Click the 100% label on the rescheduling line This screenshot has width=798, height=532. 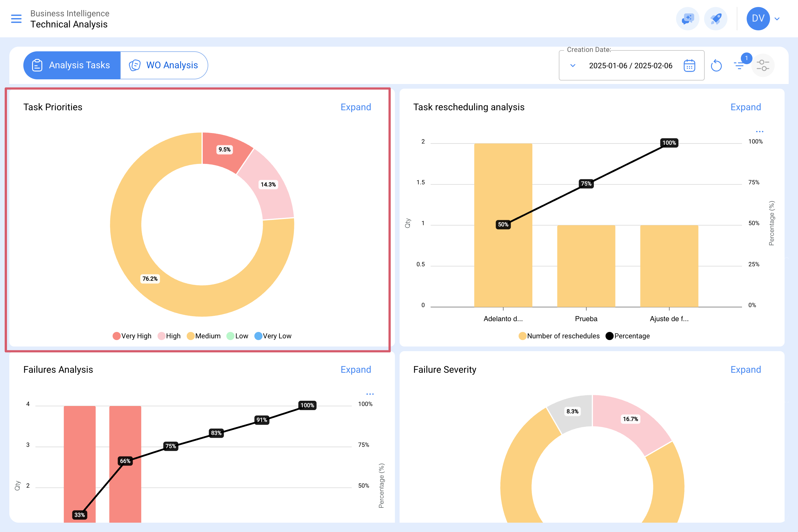coord(669,143)
